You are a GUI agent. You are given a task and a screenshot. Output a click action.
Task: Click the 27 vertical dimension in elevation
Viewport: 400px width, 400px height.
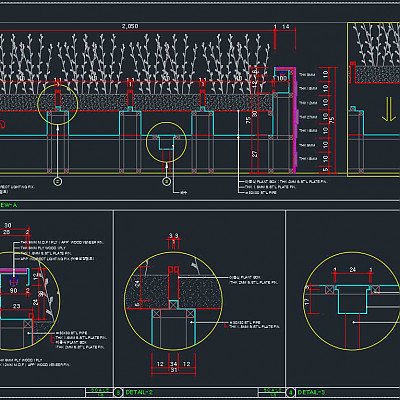point(255,154)
